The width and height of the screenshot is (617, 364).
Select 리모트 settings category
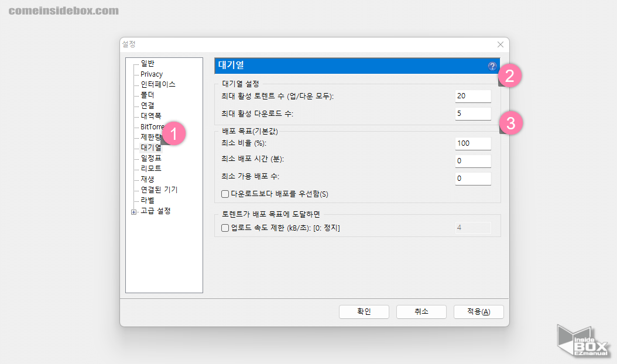[x=151, y=169]
